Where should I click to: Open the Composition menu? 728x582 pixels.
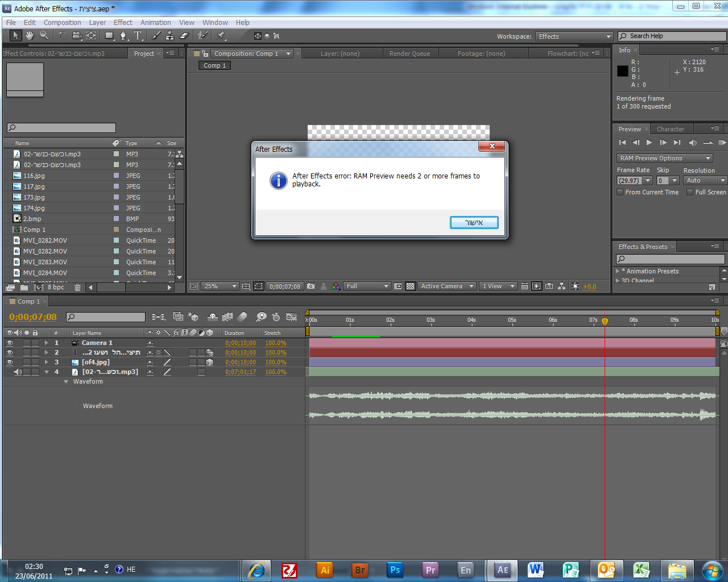point(63,23)
